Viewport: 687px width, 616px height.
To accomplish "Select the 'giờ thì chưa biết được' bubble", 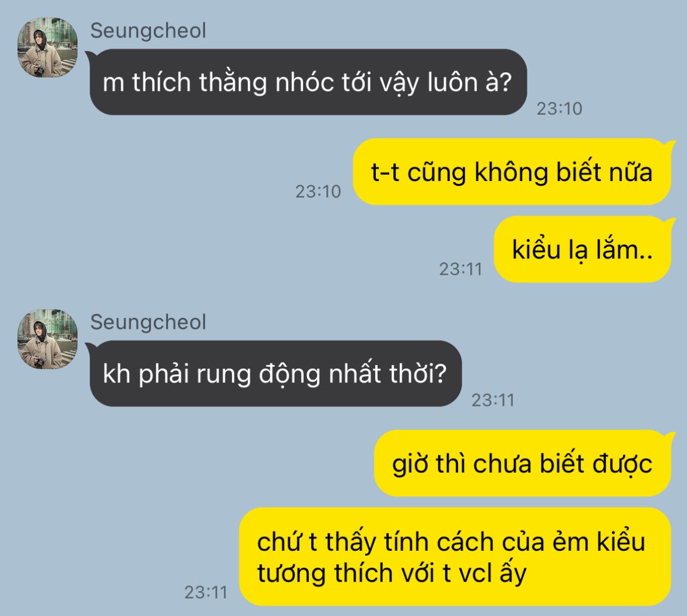I will coord(524,463).
